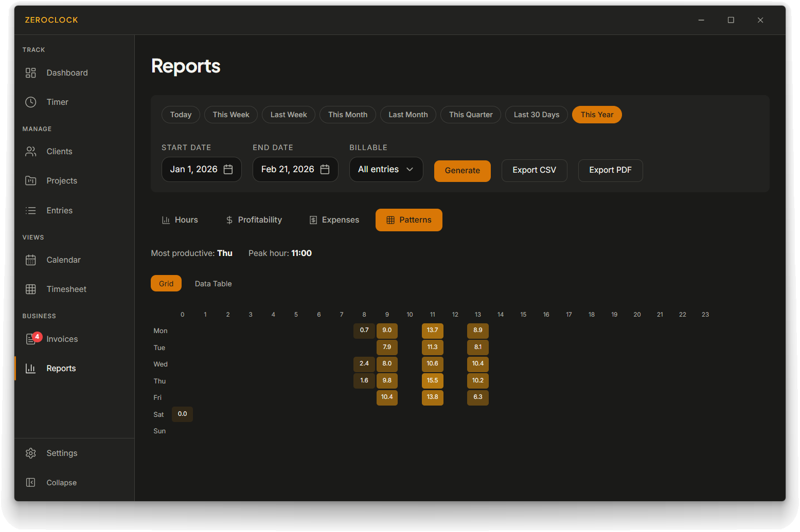800x532 pixels.
Task: Select the Last 30 Days preset
Action: click(536, 115)
